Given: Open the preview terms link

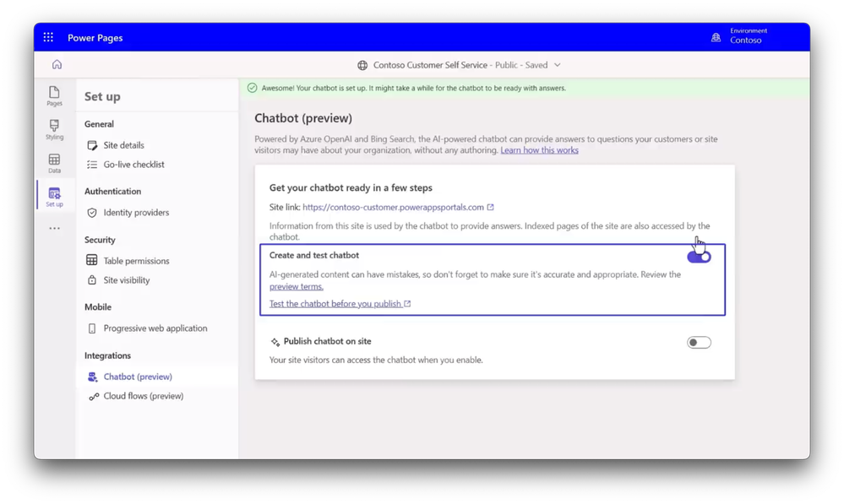Looking at the screenshot, I should [296, 287].
